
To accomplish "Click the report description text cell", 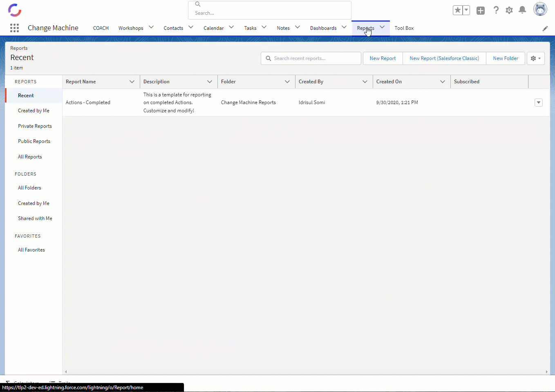I will point(177,102).
